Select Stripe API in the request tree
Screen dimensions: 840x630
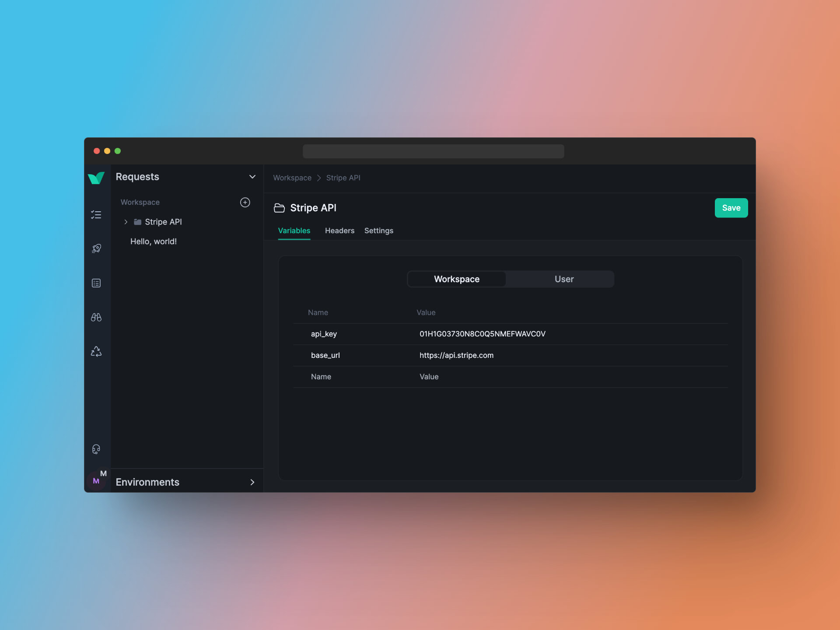point(163,222)
